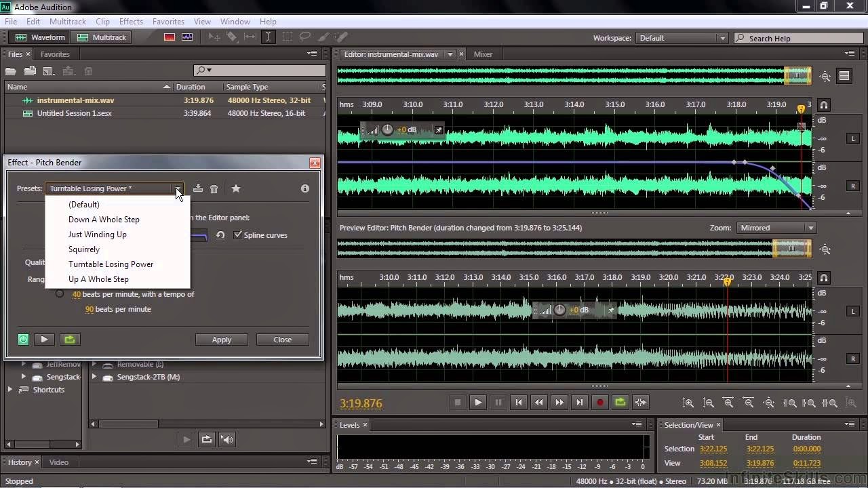Viewport: 868px width, 488px height.
Task: Click the Record button
Action: pyautogui.click(x=600, y=402)
